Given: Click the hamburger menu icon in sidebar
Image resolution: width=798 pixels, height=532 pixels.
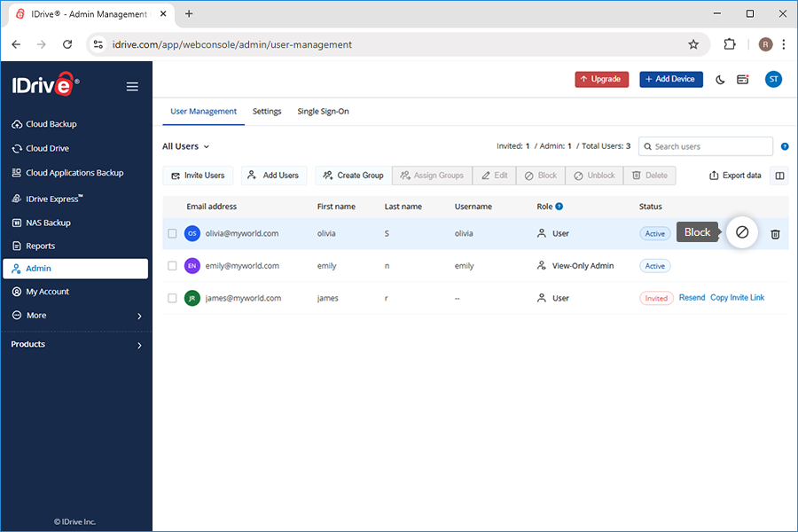Looking at the screenshot, I should (132, 87).
